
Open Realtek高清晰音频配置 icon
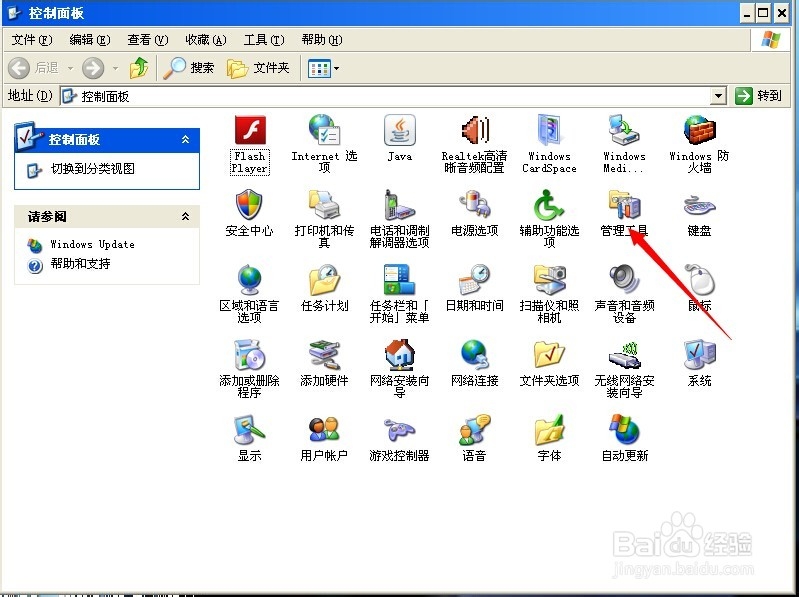(474, 130)
